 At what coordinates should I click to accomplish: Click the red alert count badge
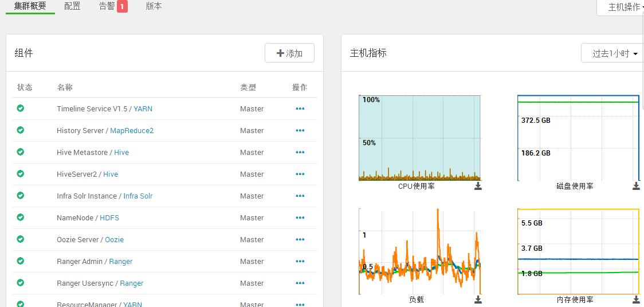click(x=123, y=6)
